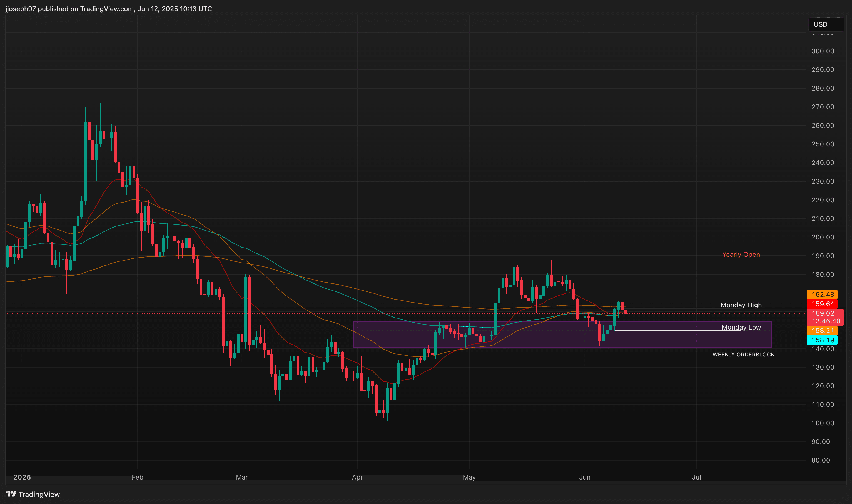Click the jjoseph97 published header text

109,9
